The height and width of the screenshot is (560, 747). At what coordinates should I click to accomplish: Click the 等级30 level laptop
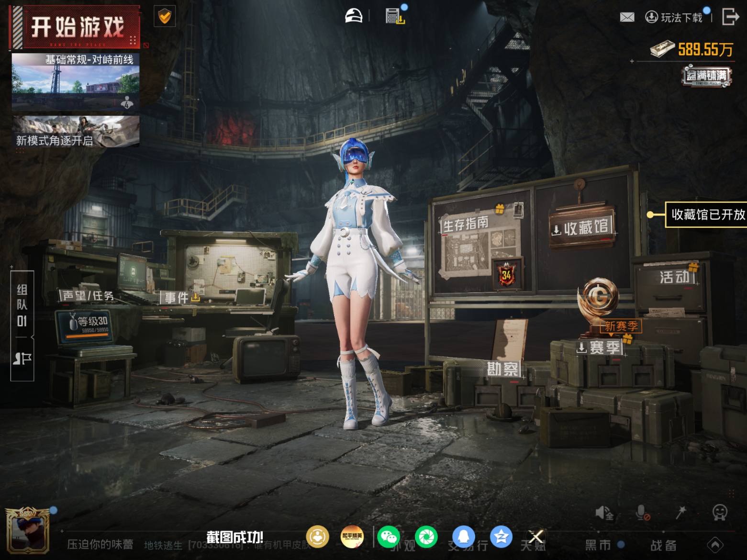tap(87, 328)
